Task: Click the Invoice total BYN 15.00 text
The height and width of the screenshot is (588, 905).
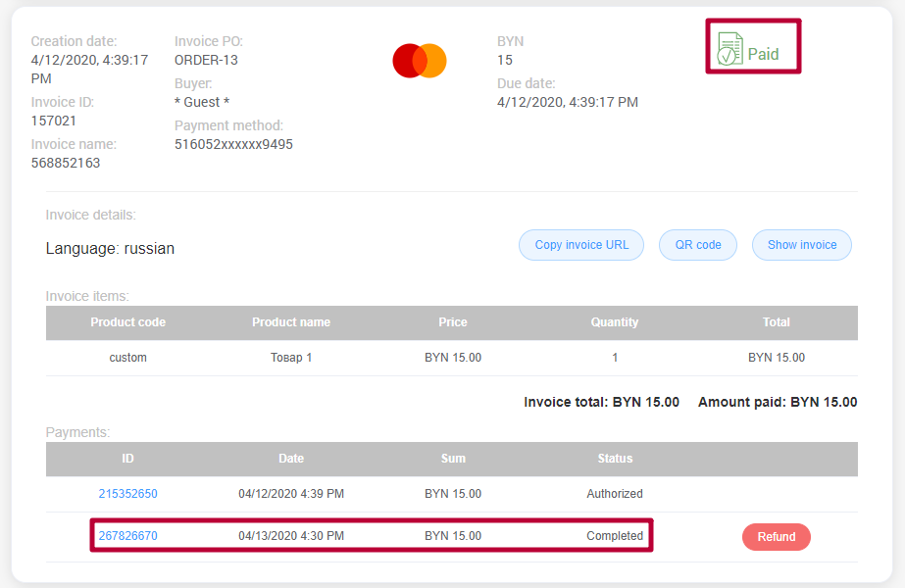Action: (601, 402)
